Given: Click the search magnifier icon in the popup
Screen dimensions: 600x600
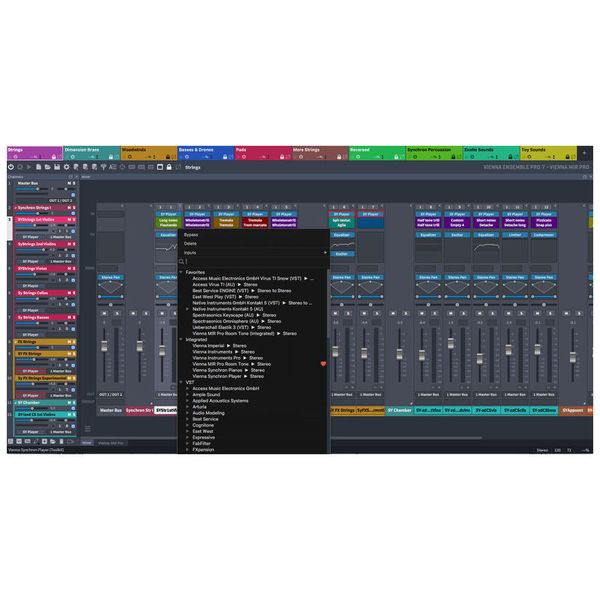Looking at the screenshot, I should point(182,261).
